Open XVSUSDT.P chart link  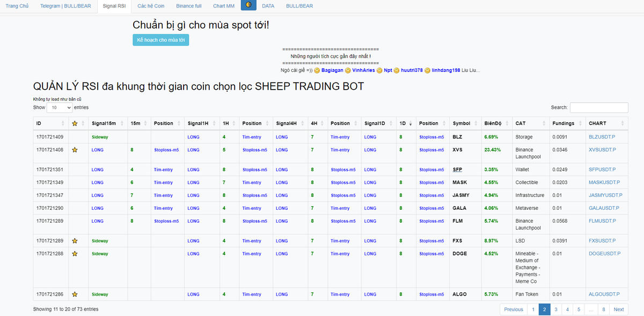click(602, 150)
